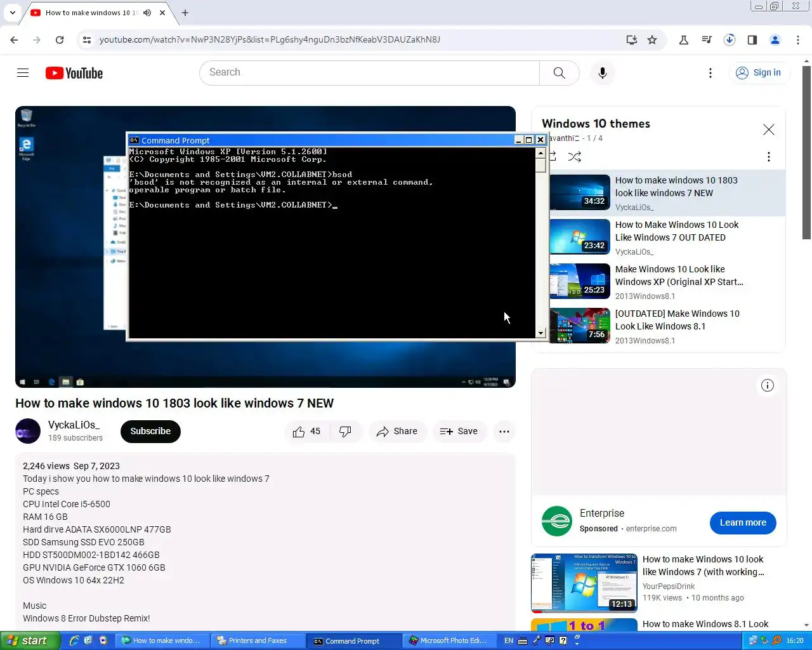Open the 34:32 playlist thumbnail

(580, 192)
